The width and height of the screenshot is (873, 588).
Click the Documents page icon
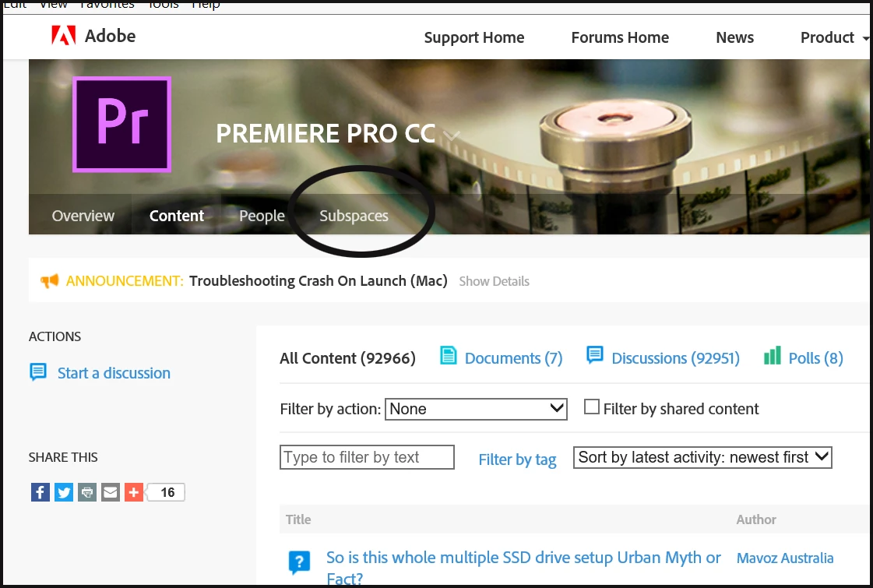pyautogui.click(x=449, y=355)
